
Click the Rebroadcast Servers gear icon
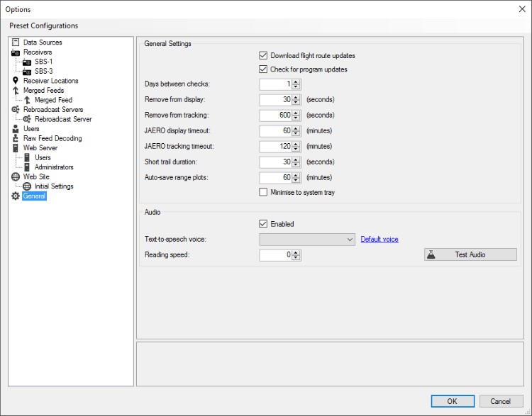(x=16, y=110)
